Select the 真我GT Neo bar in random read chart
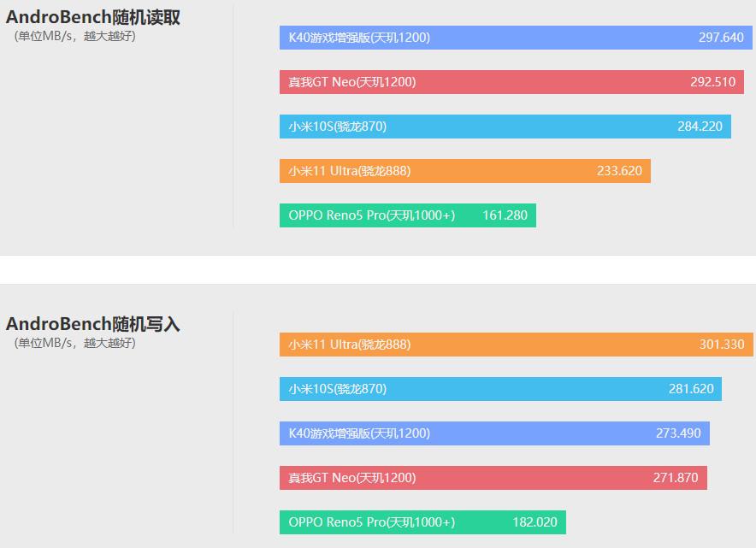Image resolution: width=756 pixels, height=548 pixels. coord(511,82)
